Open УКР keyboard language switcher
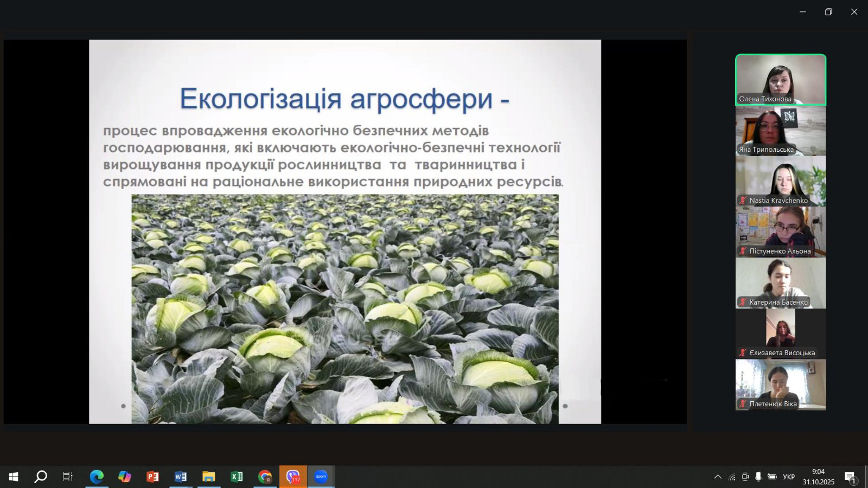The height and width of the screenshot is (488, 868). click(788, 477)
